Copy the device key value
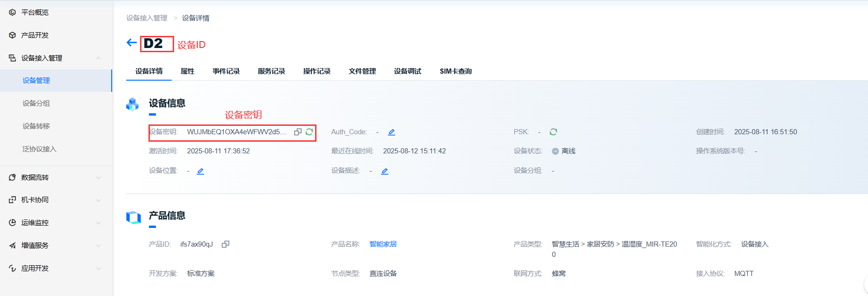Screen dimensions: 868x296 (x=298, y=132)
